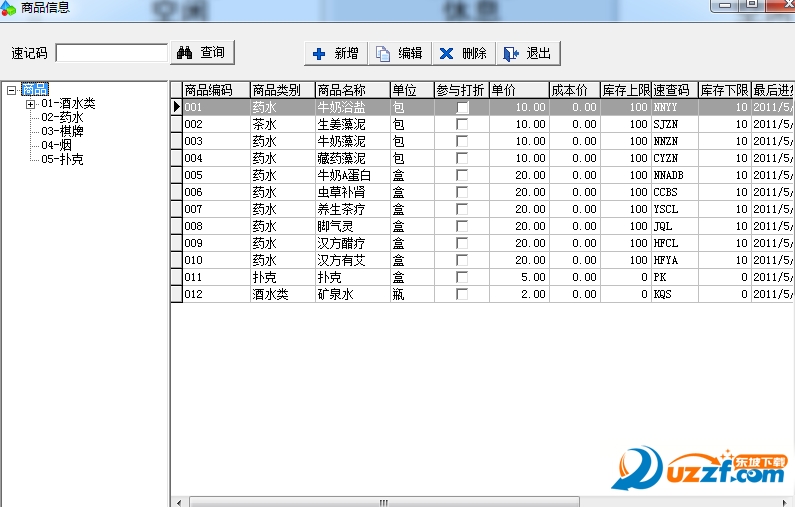Click the 速查码 column header
This screenshot has width=795, height=507.
point(675,90)
